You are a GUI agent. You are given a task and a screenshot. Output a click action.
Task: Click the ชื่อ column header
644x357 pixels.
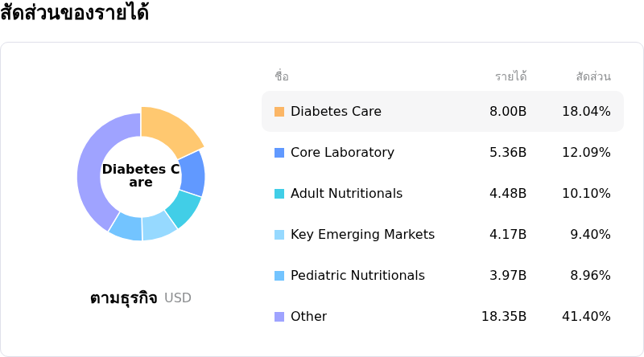point(282,77)
